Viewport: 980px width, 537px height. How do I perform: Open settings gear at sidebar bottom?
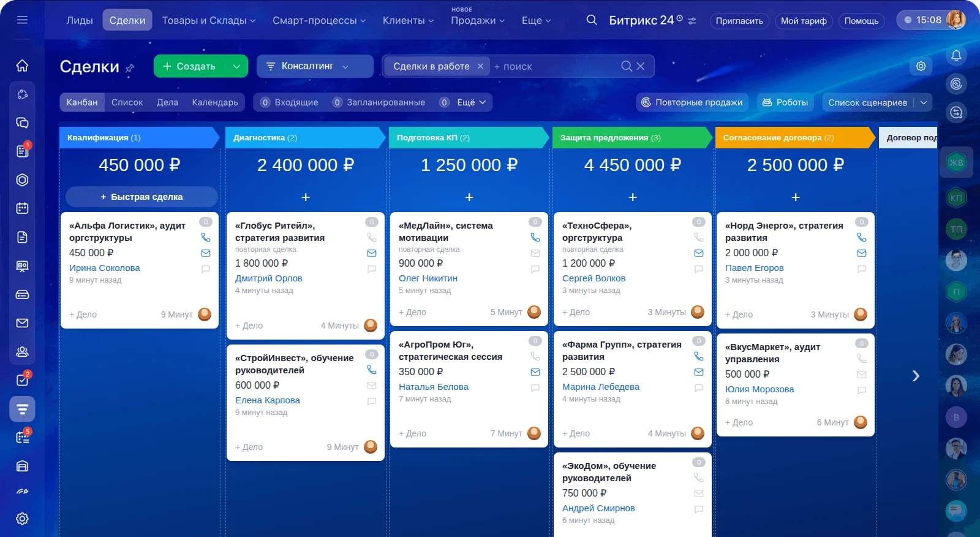(x=22, y=519)
